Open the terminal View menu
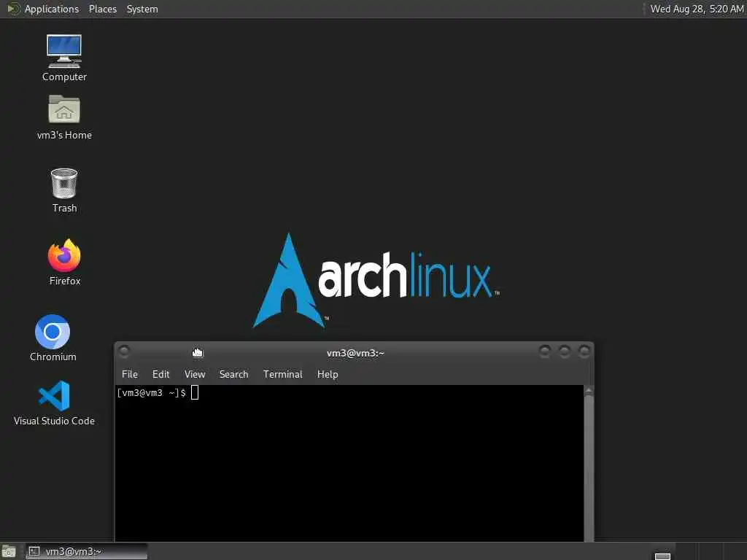The height and width of the screenshot is (560, 747). [x=194, y=374]
